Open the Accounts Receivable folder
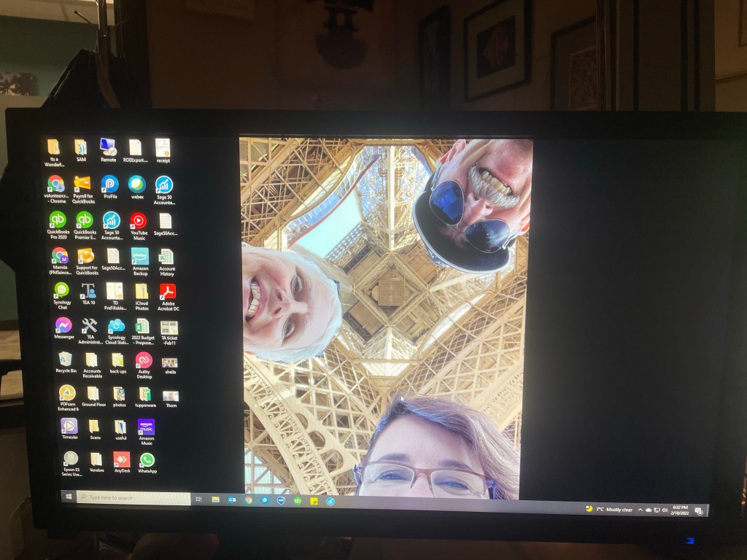Viewport: 747px width, 560px height. pyautogui.click(x=92, y=360)
